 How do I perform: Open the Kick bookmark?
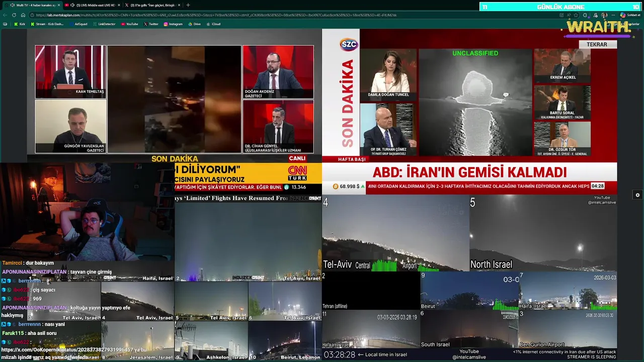19,24
